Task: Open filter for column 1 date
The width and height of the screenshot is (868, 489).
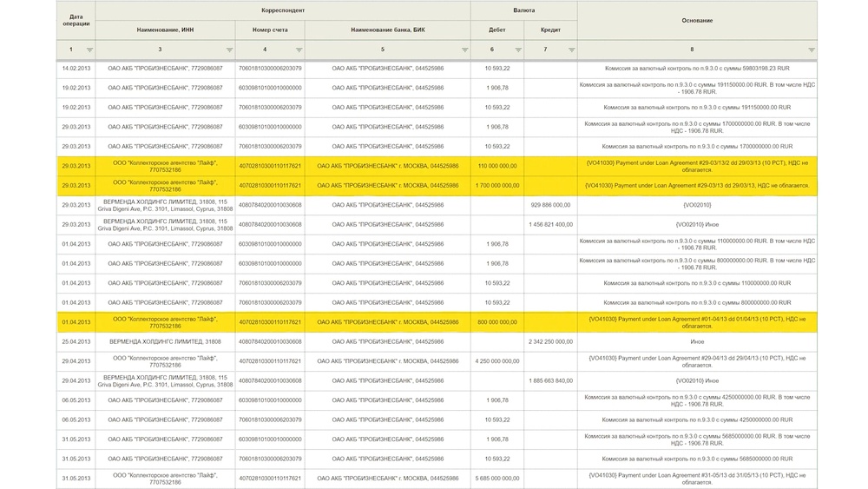Action: (89, 50)
